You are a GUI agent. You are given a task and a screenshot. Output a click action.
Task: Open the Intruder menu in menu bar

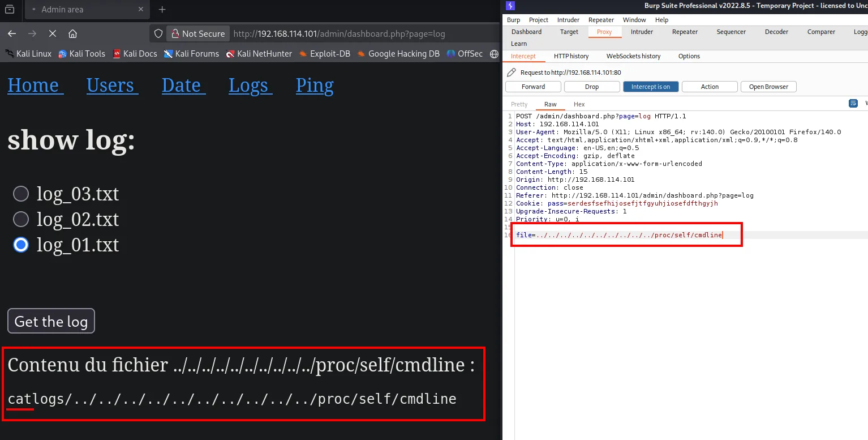pyautogui.click(x=568, y=20)
